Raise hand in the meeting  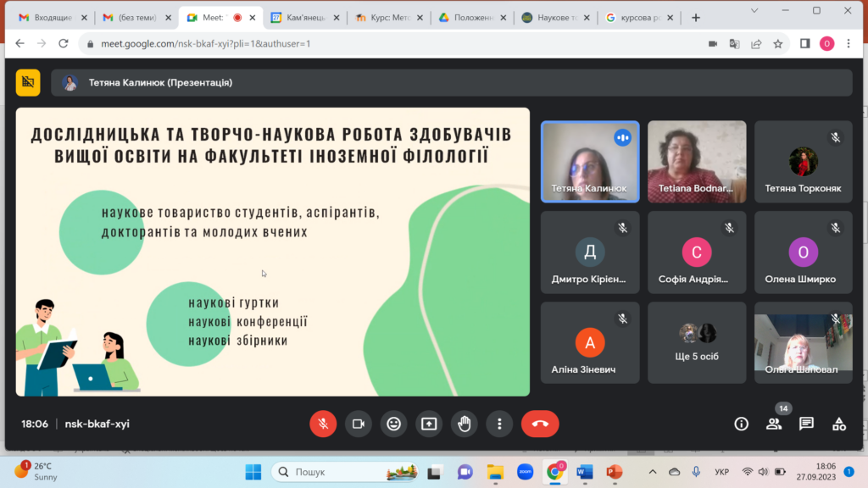(x=465, y=424)
